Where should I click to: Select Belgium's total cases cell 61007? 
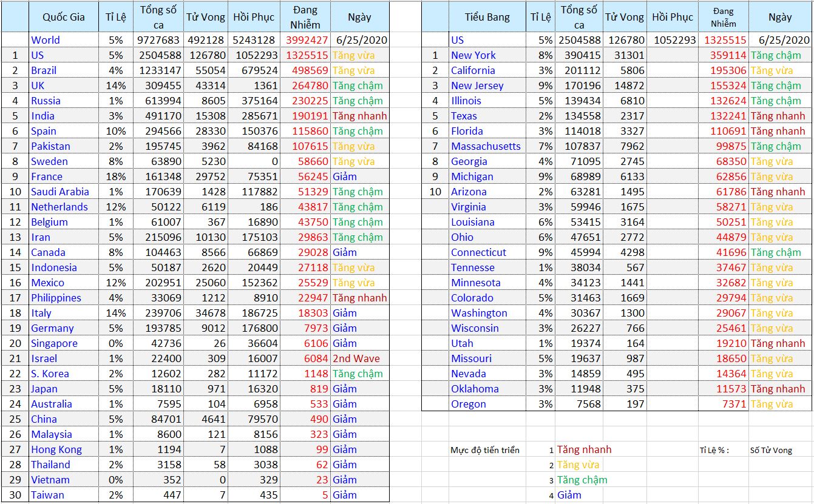pyautogui.click(x=158, y=222)
